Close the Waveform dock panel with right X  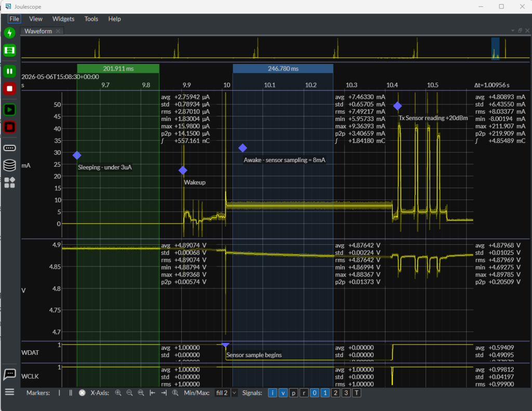point(527,31)
